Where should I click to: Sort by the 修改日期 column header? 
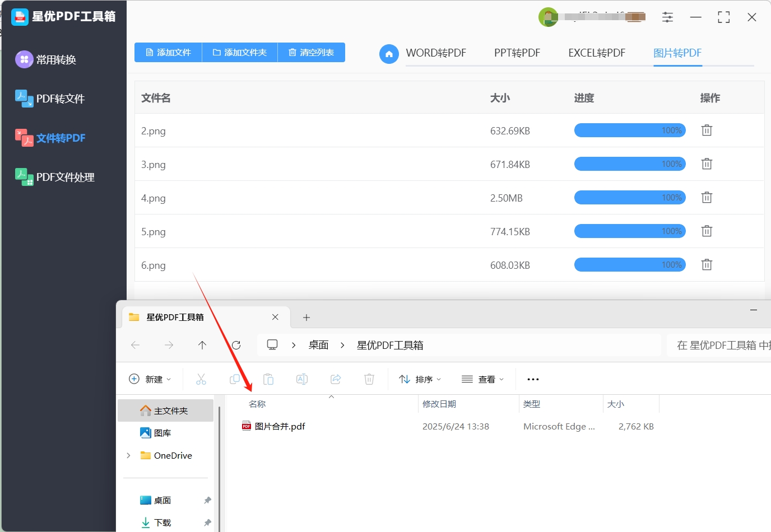click(x=439, y=404)
